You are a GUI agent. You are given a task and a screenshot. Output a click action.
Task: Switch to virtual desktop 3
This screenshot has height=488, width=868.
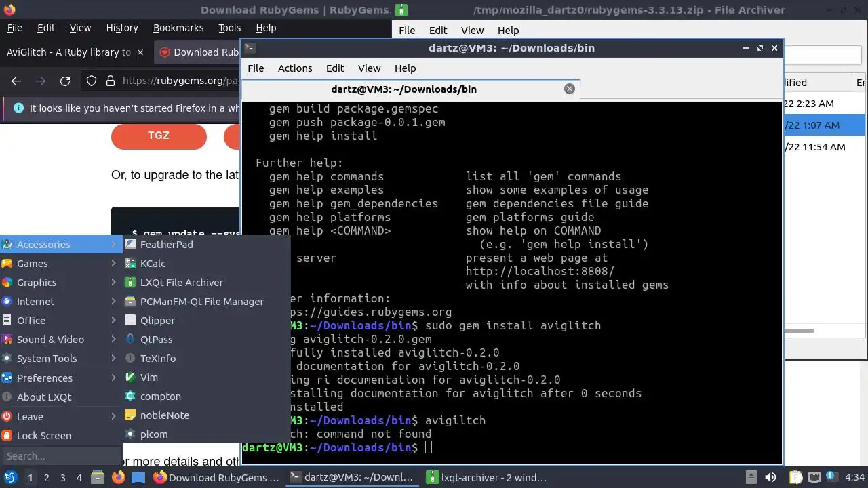[62, 478]
